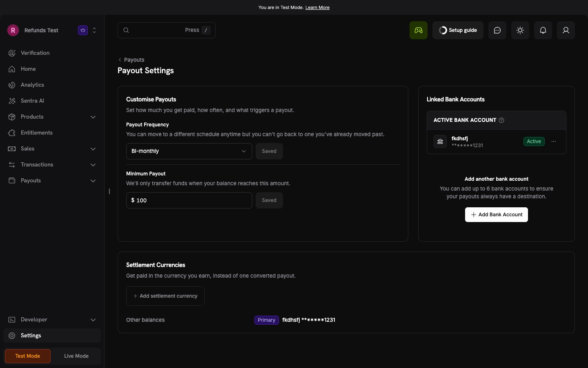Add a settlement currency
Image resolution: width=588 pixels, height=368 pixels.
tap(165, 296)
